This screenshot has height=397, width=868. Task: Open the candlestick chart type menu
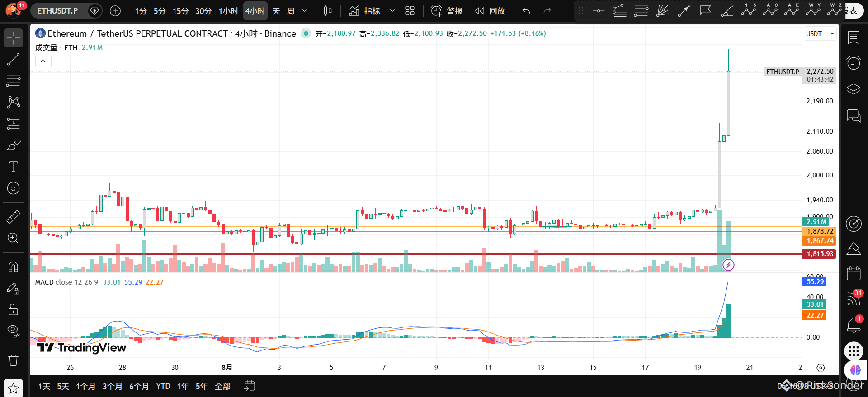328,11
